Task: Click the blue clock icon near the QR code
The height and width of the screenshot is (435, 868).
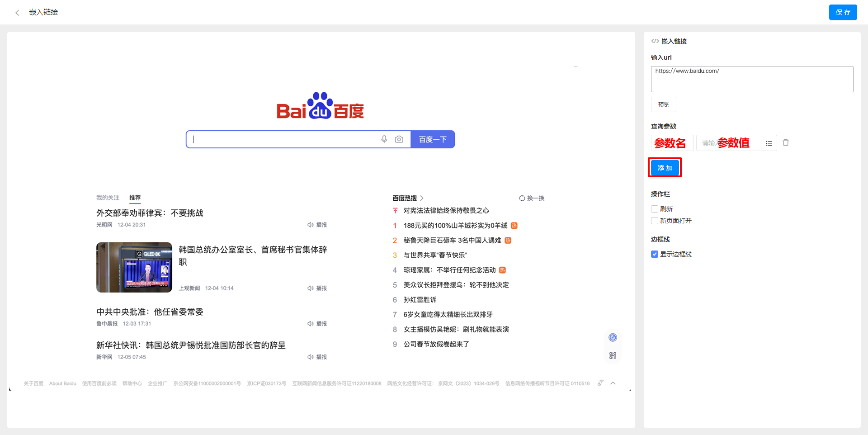Action: pyautogui.click(x=613, y=337)
